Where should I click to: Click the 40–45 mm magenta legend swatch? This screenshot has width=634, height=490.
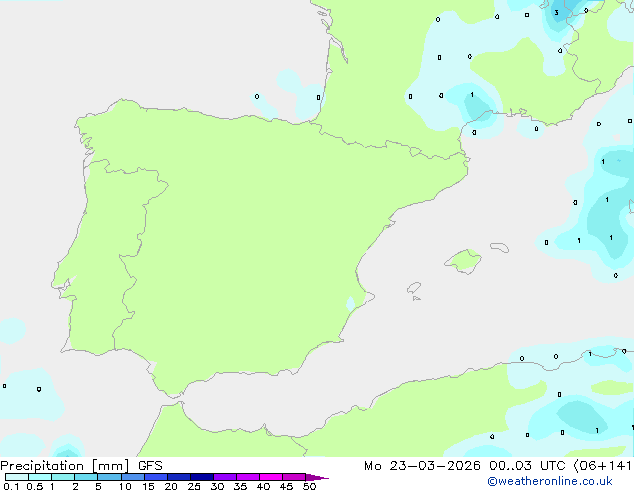point(271,477)
